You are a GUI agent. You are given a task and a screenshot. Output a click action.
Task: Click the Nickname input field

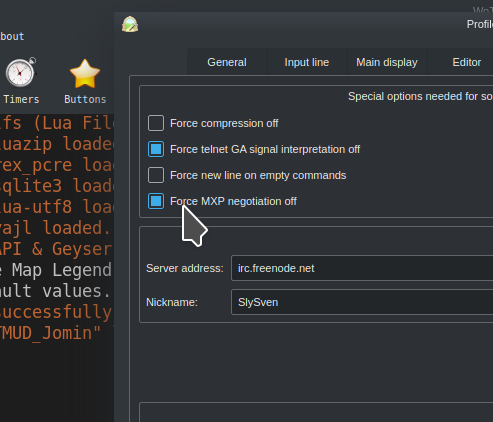(362, 302)
